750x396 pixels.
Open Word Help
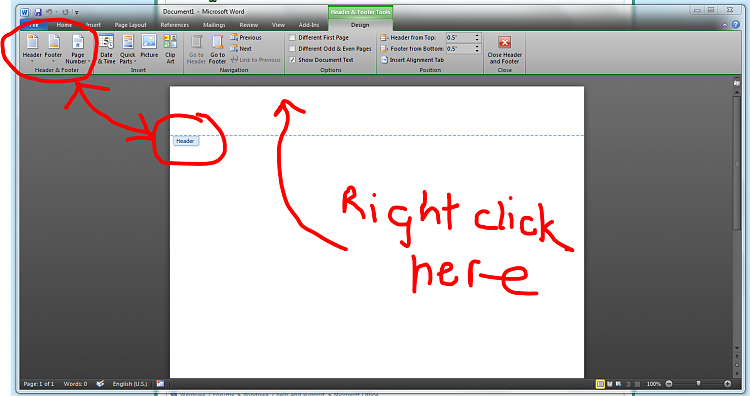(736, 24)
